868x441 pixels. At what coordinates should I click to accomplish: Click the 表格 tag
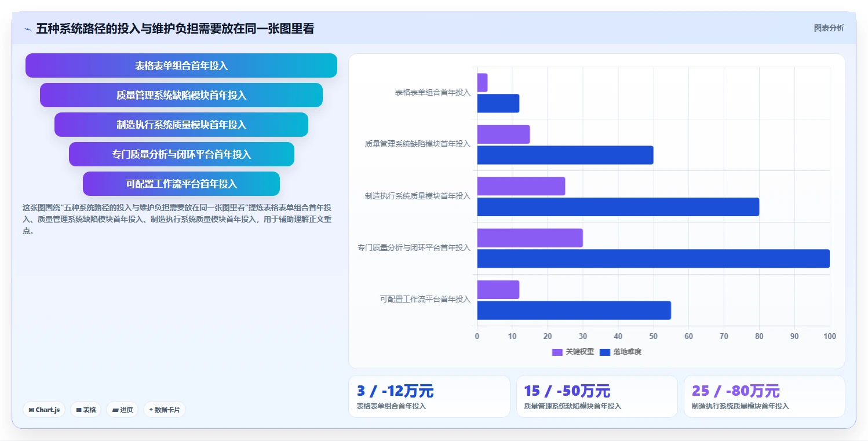tap(86, 410)
